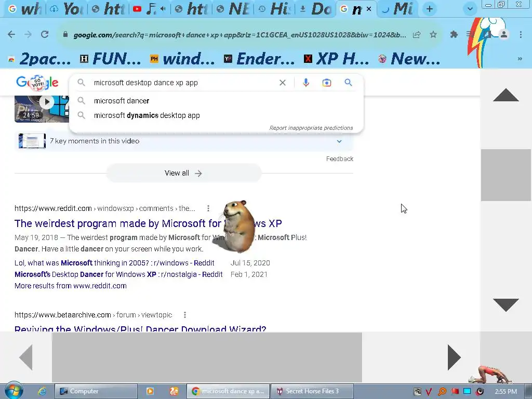The height and width of the screenshot is (399, 532).
Task: Click the orange magnifier tray icon
Action: [x=442, y=392]
